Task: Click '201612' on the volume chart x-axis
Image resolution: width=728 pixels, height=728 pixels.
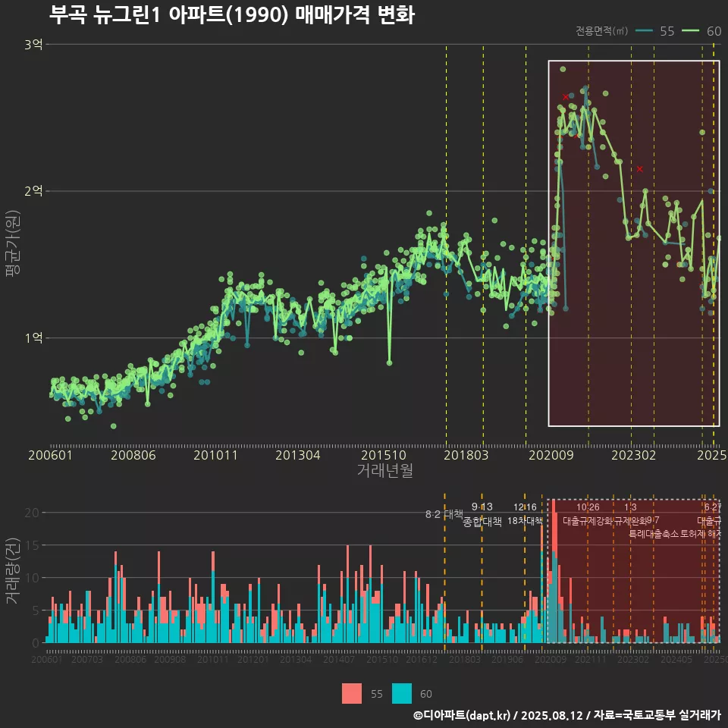Action: coord(422,659)
